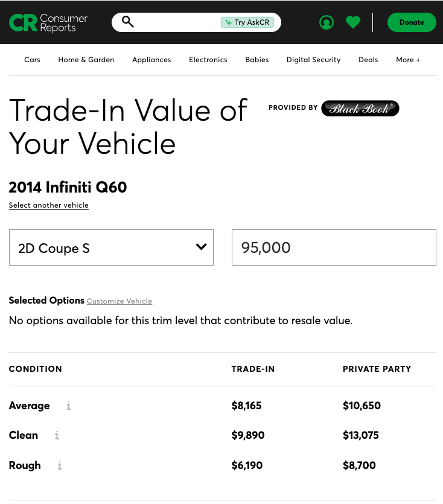Screen dimensions: 443x504
Task: Click the Try AskCR chip
Action: pos(247,22)
